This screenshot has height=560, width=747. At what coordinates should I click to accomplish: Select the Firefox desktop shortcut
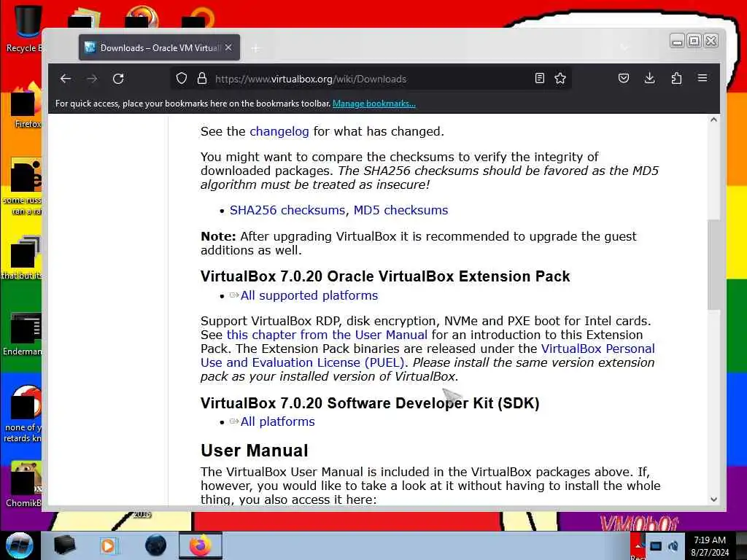pyautogui.click(x=26, y=106)
